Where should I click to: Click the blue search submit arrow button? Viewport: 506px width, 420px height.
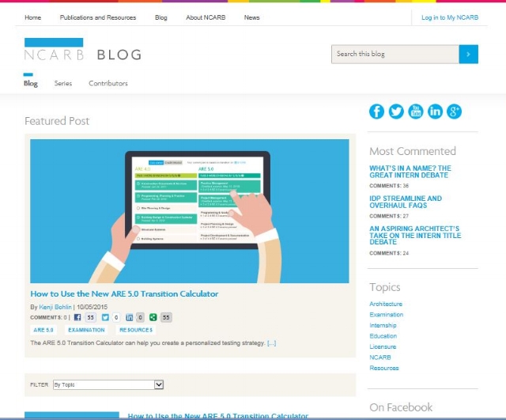468,55
